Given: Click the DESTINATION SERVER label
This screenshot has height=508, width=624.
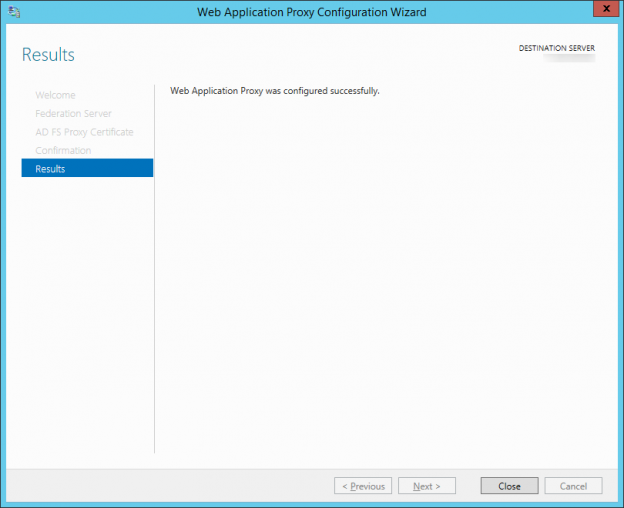Looking at the screenshot, I should coord(557,48).
